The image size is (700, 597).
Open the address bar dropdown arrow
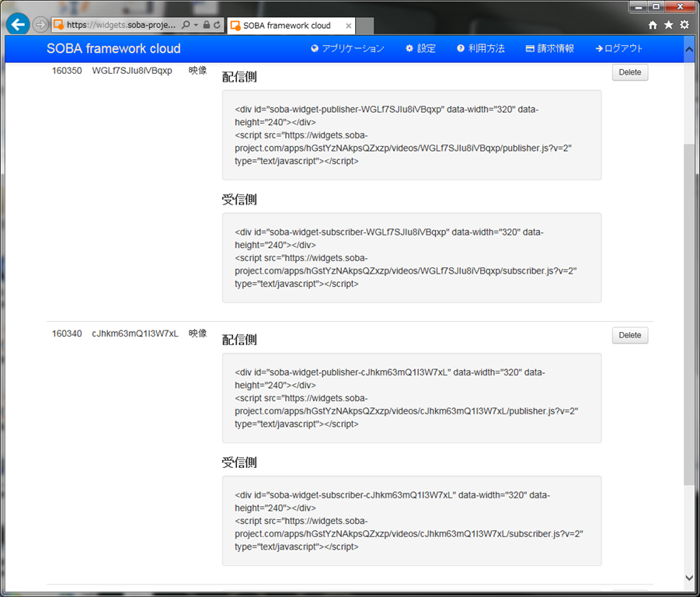point(196,25)
